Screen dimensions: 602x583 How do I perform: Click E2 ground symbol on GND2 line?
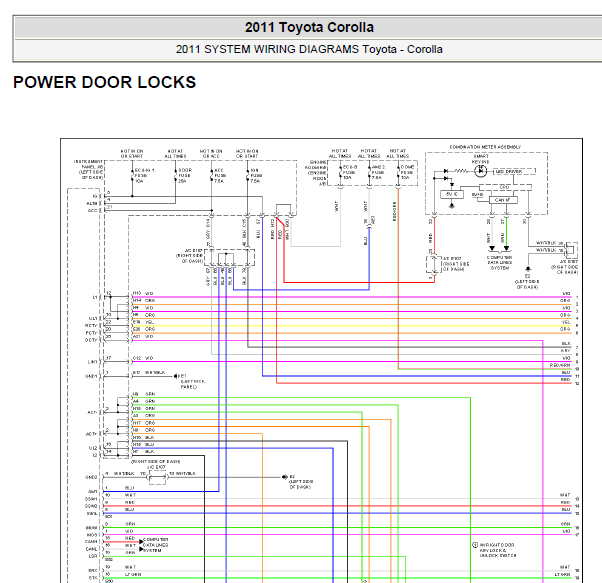pyautogui.click(x=284, y=477)
